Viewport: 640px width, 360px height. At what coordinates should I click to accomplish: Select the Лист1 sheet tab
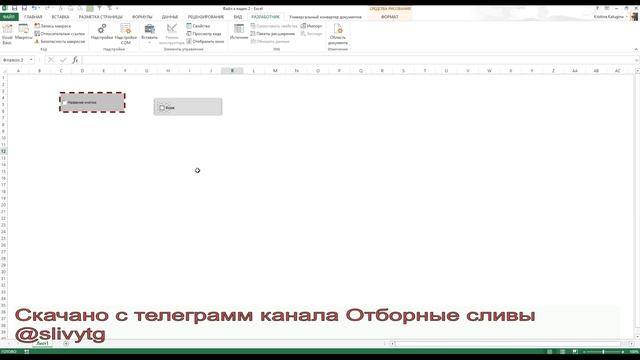[x=42, y=344]
